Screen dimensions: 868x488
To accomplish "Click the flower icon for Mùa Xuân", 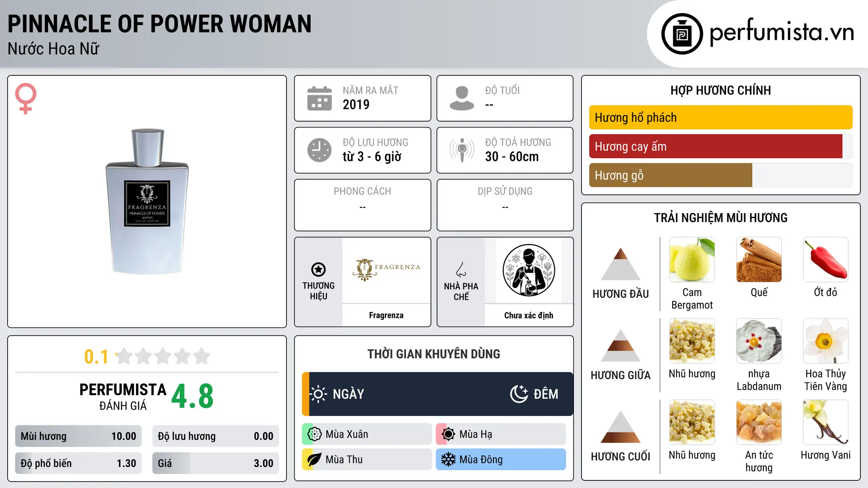I will (314, 434).
